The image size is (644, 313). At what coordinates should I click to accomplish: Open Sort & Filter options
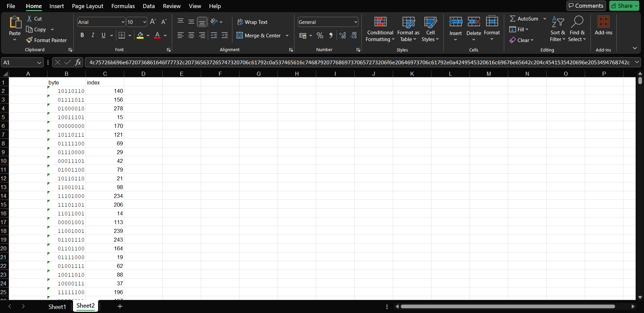pos(557,30)
